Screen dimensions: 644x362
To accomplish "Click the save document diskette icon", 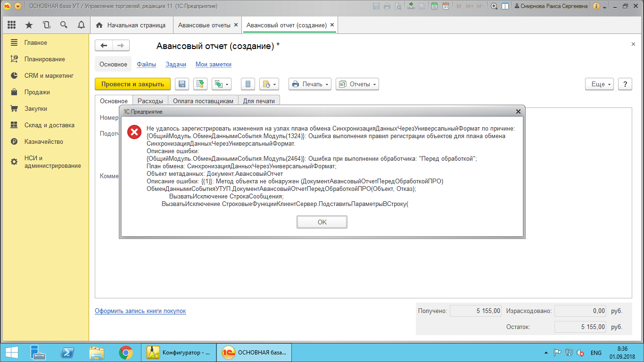I will [182, 84].
